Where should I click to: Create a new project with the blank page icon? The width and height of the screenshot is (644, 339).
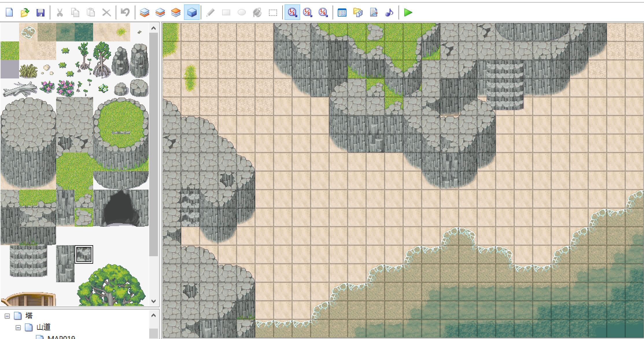(x=9, y=12)
